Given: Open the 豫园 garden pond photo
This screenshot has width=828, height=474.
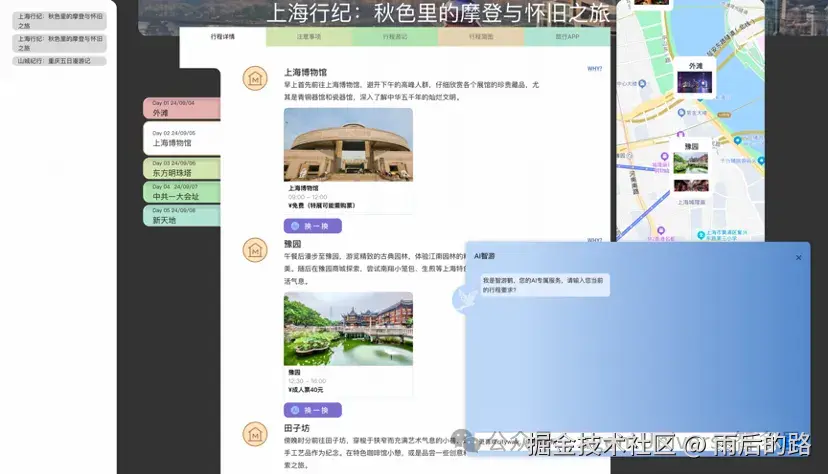Looking at the screenshot, I should click(x=348, y=329).
